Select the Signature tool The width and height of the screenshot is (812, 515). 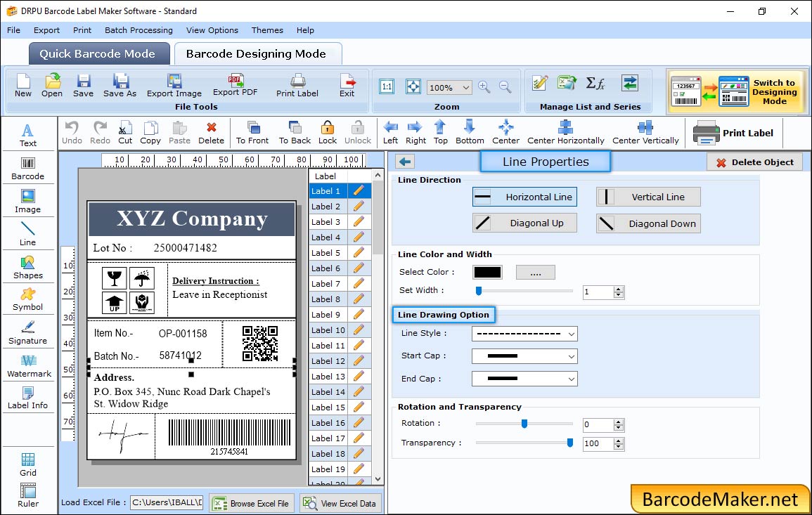point(28,333)
